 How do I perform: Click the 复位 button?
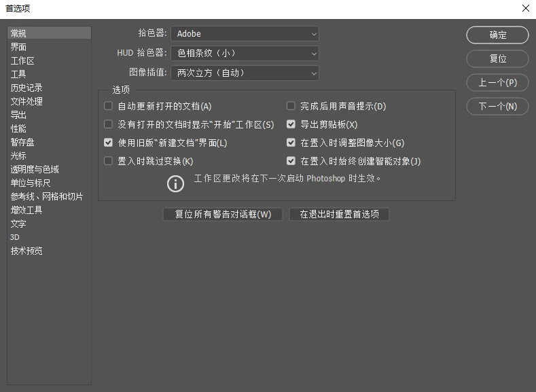(x=497, y=59)
